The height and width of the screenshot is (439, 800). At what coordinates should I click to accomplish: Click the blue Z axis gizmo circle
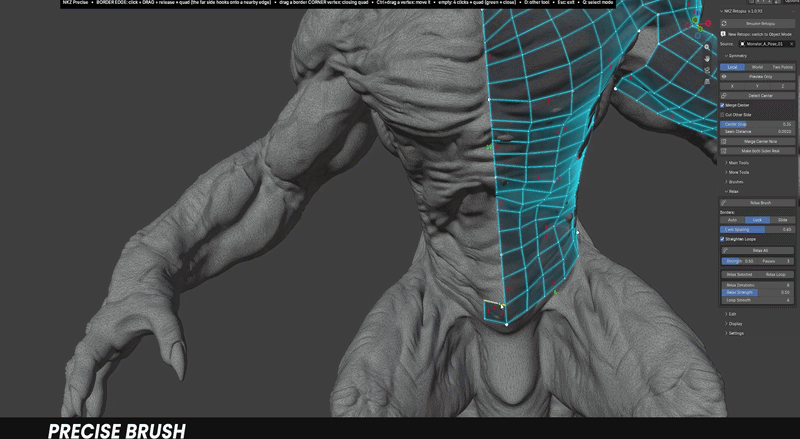(x=697, y=36)
